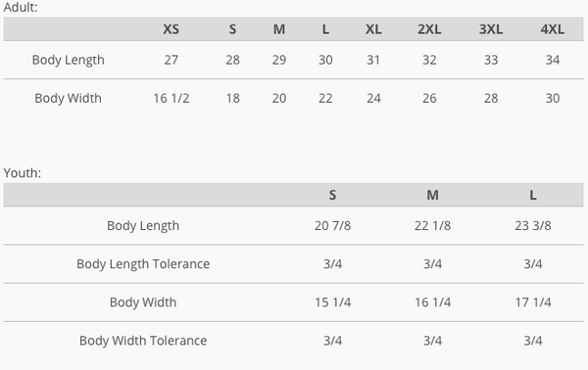Click the 3XL size header
Image resolution: width=588 pixels, height=370 pixels.
(x=491, y=29)
